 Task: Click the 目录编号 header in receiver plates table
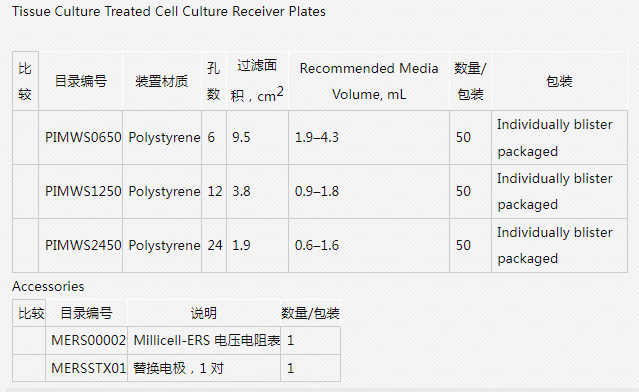pos(81,81)
